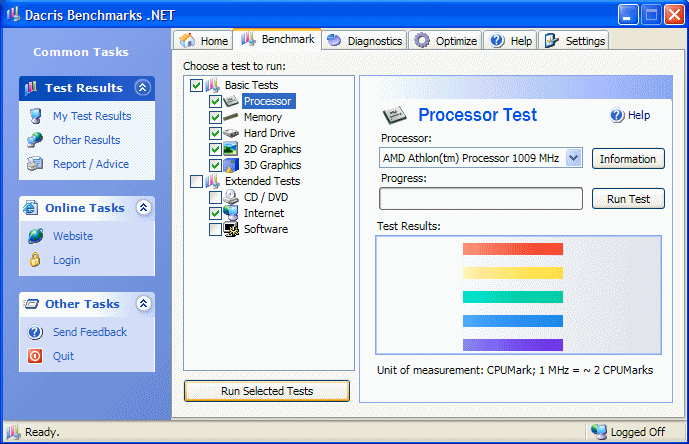Click the red Quit power icon
Screen dimensions: 689x444
(x=35, y=356)
